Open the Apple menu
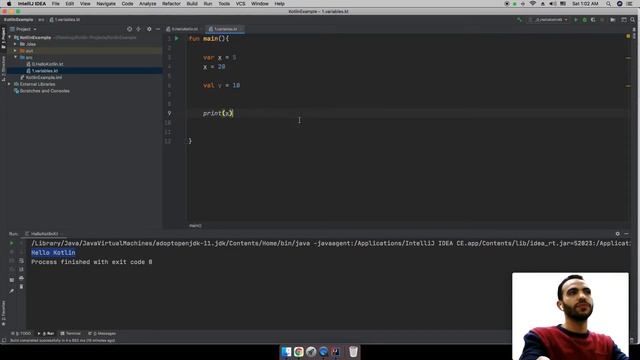640x360 pixels. pyautogui.click(x=9, y=4)
